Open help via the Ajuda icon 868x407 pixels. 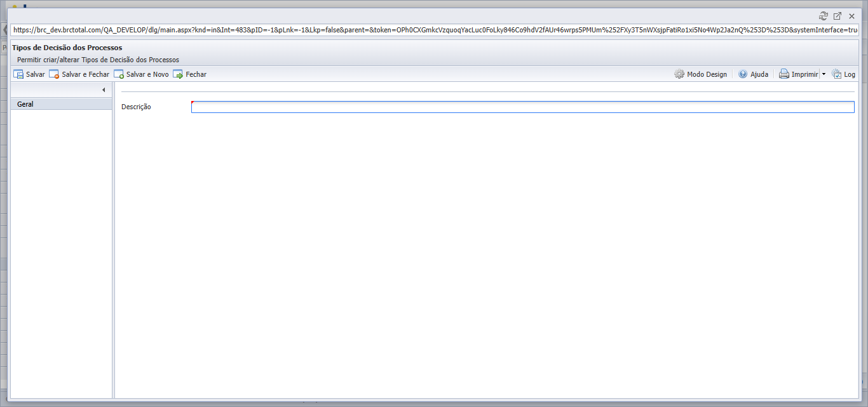[x=743, y=74]
